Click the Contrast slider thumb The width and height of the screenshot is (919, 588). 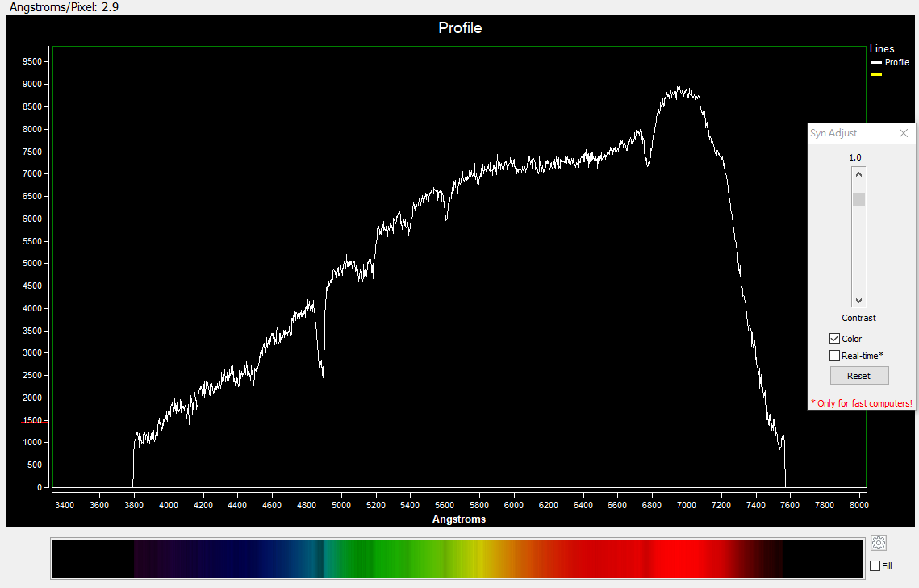pyautogui.click(x=858, y=199)
